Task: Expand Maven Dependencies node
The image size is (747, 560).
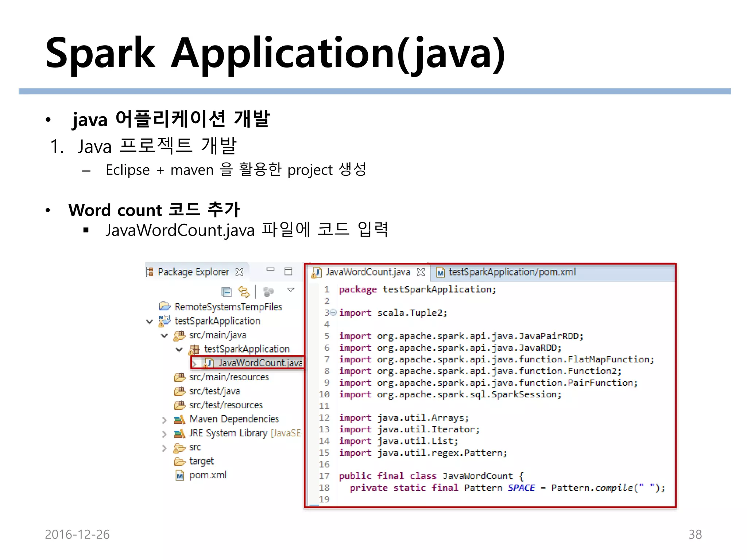Action: click(x=164, y=420)
